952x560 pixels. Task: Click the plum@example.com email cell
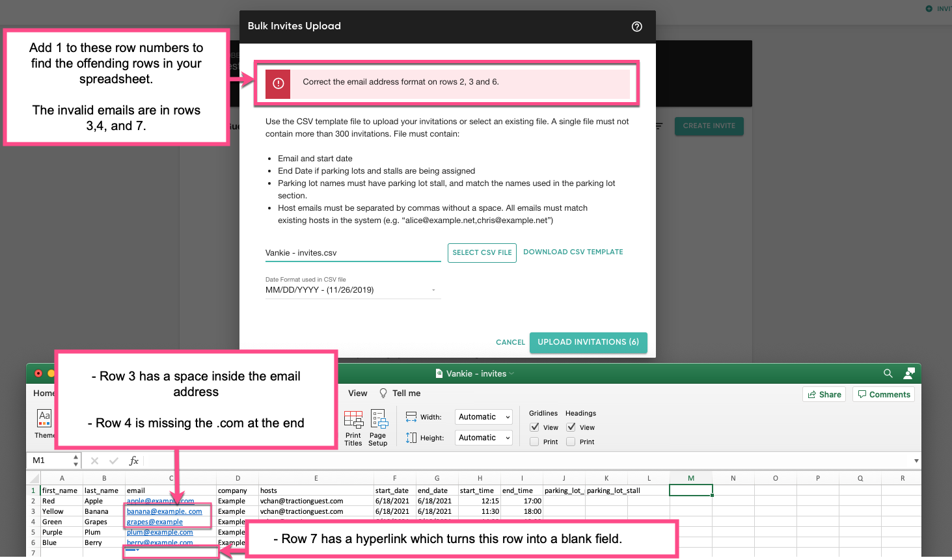[x=170, y=532]
